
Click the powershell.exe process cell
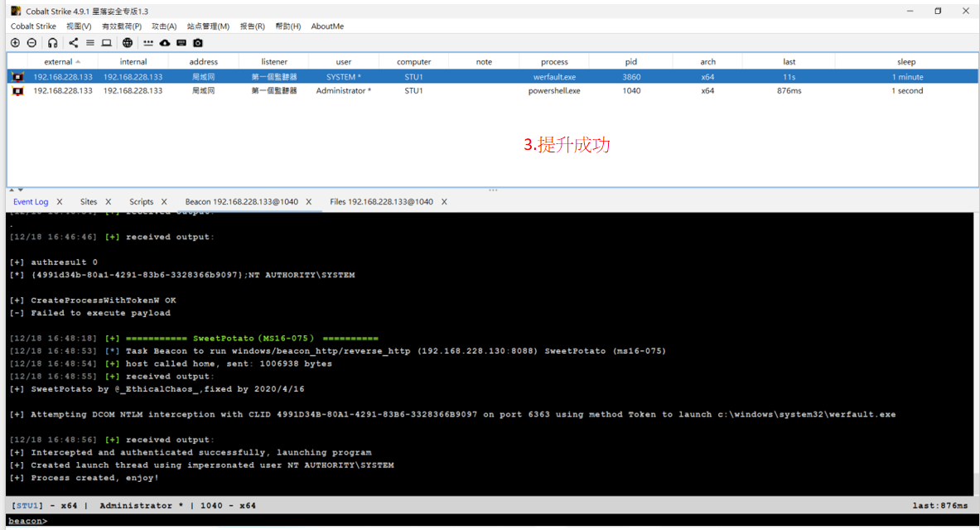click(554, 90)
